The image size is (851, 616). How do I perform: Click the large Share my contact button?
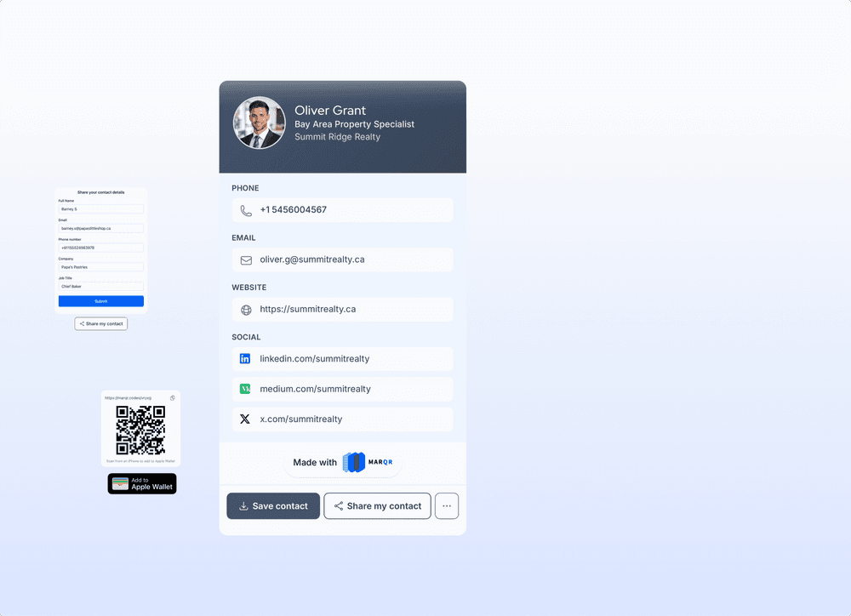tap(377, 506)
